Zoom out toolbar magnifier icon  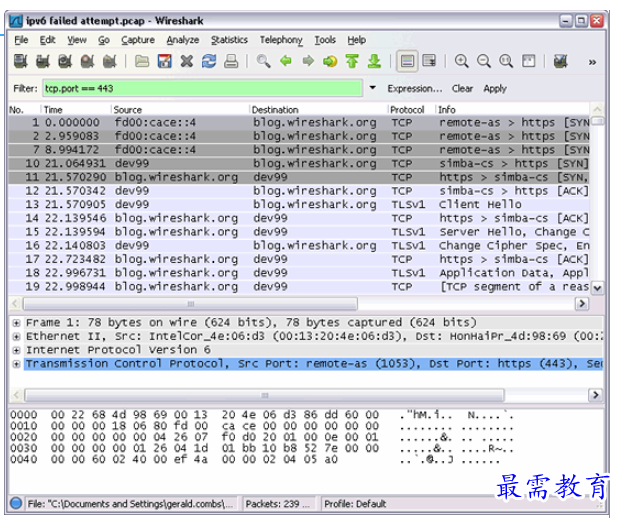484,61
